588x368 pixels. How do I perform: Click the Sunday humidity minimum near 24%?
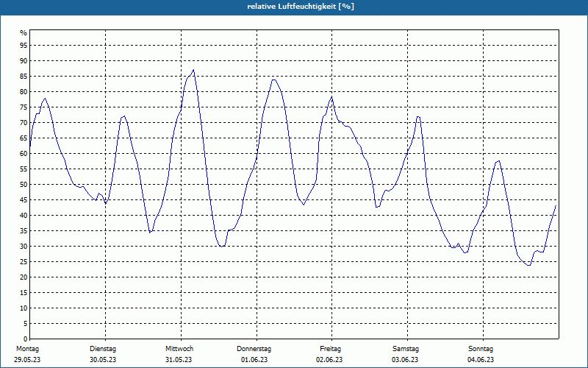click(x=528, y=265)
